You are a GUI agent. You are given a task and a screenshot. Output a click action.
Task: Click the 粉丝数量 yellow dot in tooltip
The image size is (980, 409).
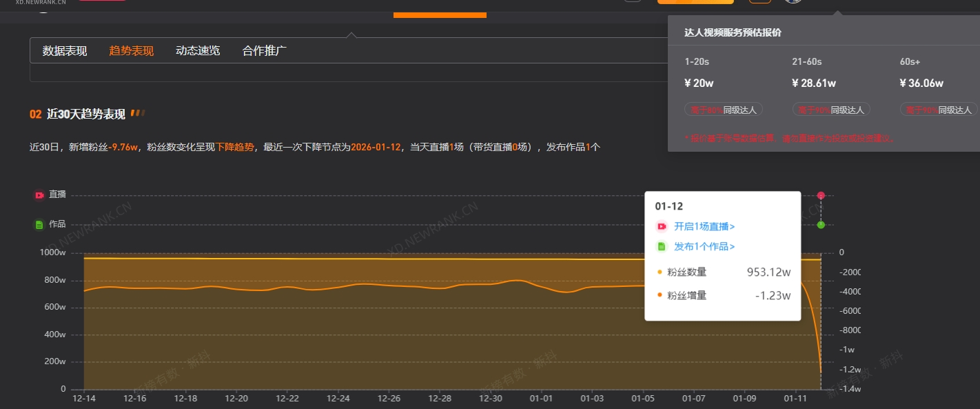coord(660,272)
